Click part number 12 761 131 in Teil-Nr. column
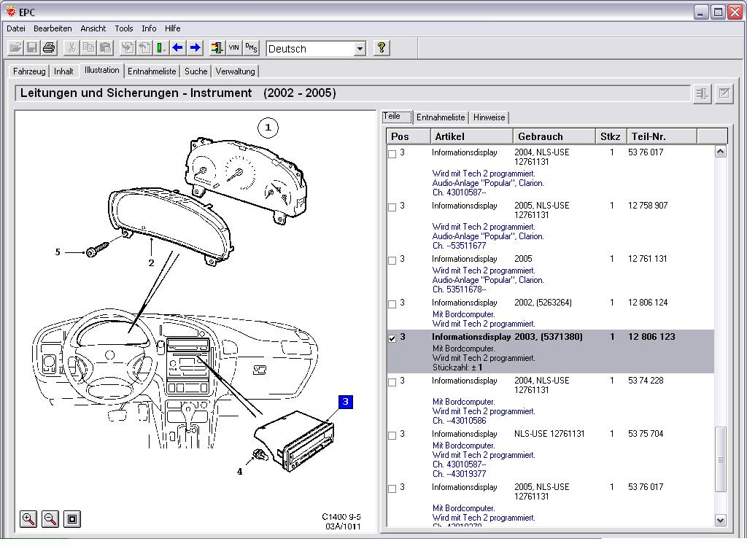This screenshot has height=560, width=747. coord(648,259)
